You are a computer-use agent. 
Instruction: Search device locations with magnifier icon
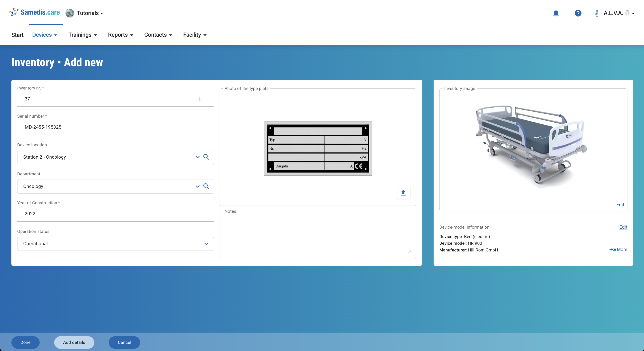[x=206, y=157]
